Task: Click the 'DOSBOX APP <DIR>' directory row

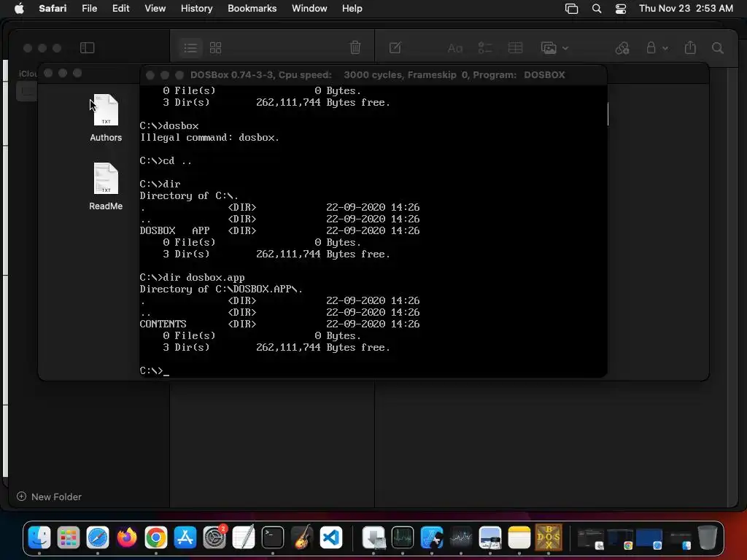Action: point(279,230)
